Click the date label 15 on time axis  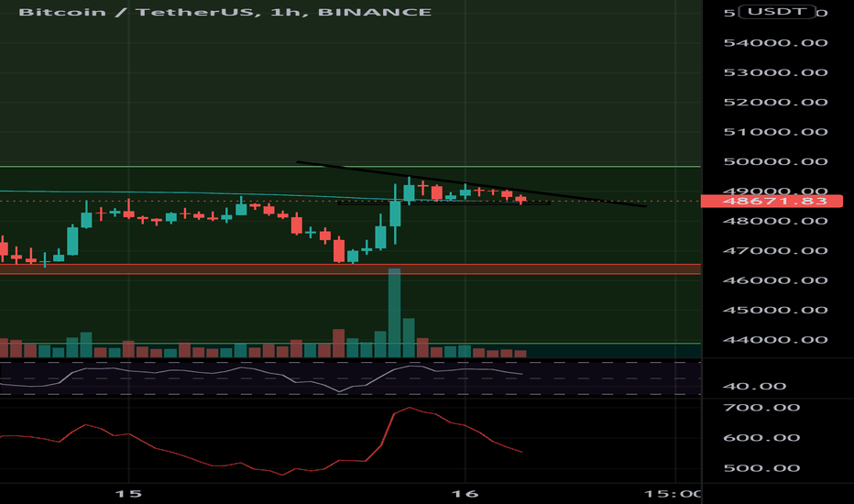click(x=129, y=494)
